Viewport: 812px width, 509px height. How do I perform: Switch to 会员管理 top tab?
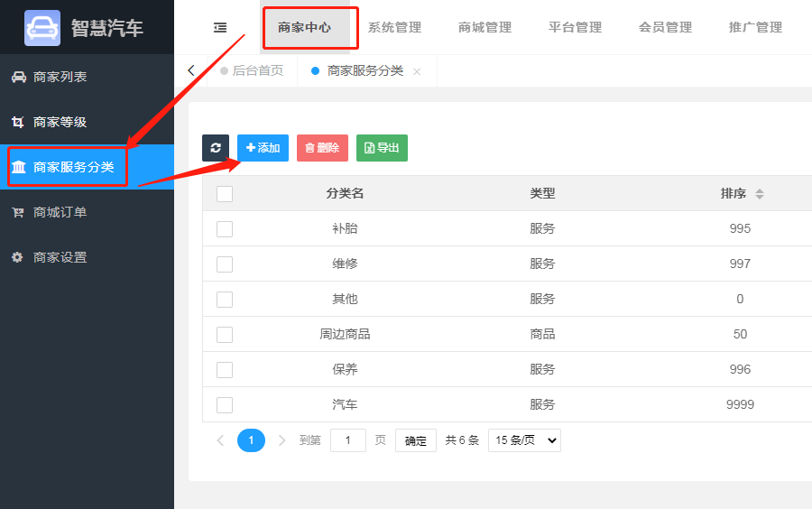pyautogui.click(x=665, y=27)
